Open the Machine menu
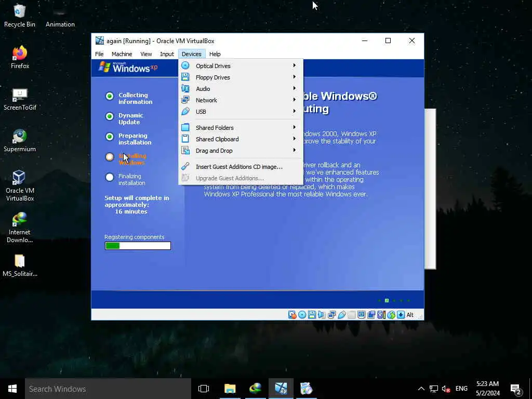The height and width of the screenshot is (399, 532). click(122, 54)
